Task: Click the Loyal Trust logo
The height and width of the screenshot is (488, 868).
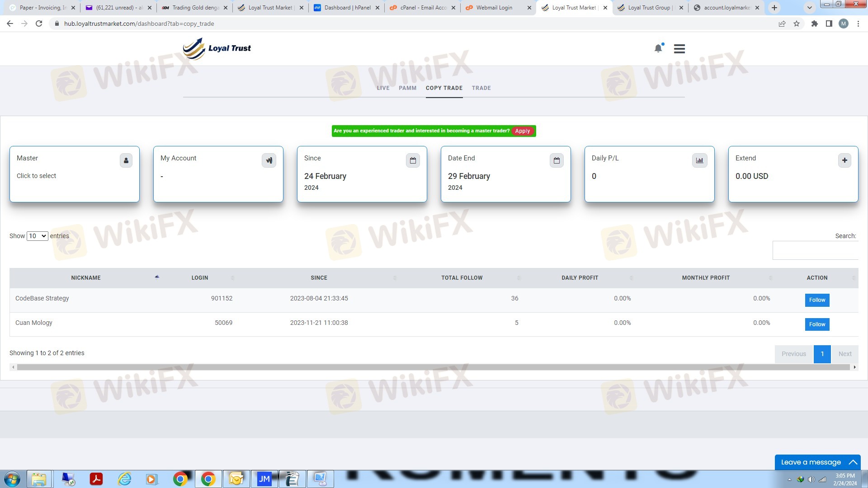Action: click(217, 48)
